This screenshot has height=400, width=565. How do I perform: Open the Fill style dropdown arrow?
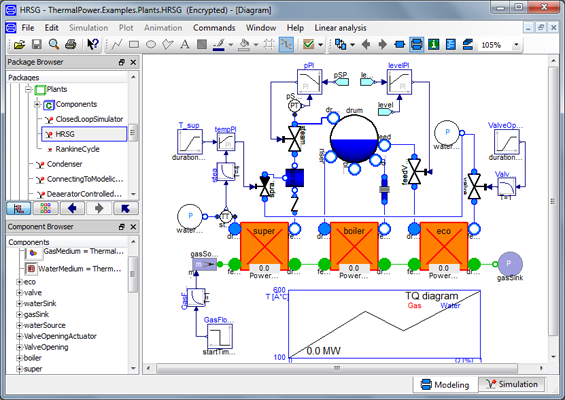pyautogui.click(x=256, y=45)
